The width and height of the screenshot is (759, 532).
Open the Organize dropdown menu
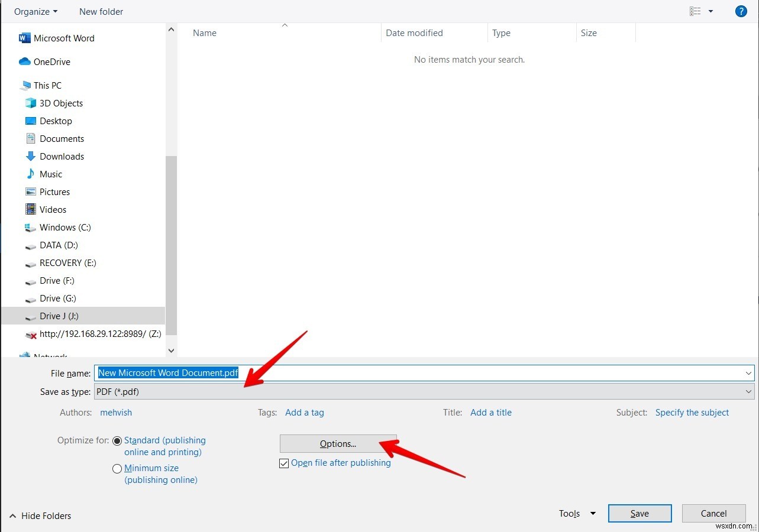[x=36, y=11]
